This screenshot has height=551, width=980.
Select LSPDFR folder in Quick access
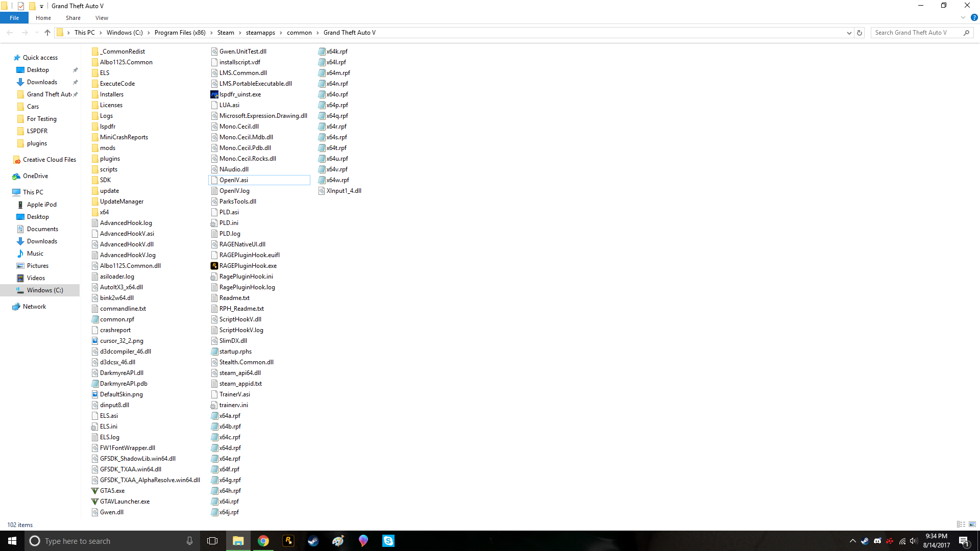[37, 131]
